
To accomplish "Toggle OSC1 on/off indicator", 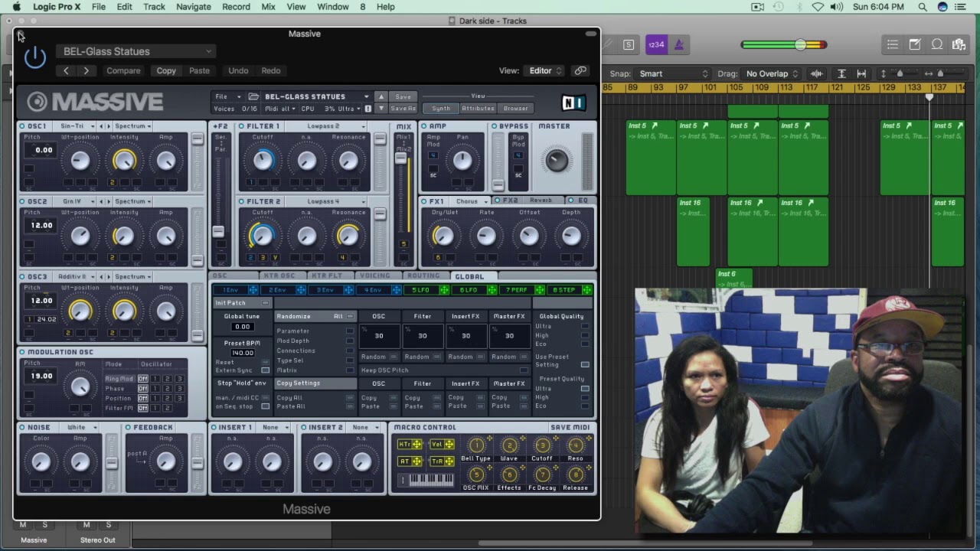I will tap(22, 126).
